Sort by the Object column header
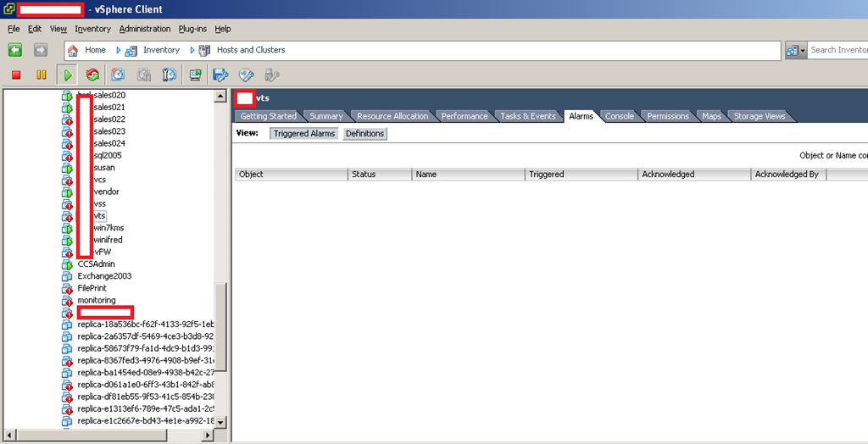This screenshot has height=444, width=868. point(292,175)
